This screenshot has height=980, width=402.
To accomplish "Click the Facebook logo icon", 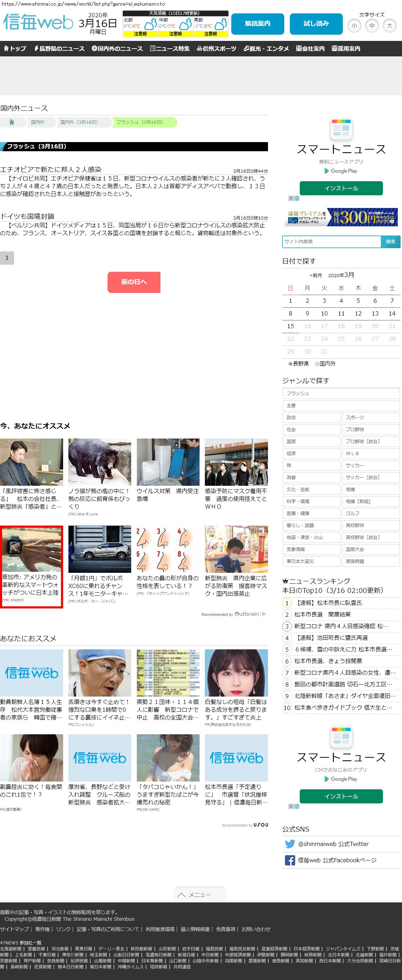I will click(x=290, y=860).
